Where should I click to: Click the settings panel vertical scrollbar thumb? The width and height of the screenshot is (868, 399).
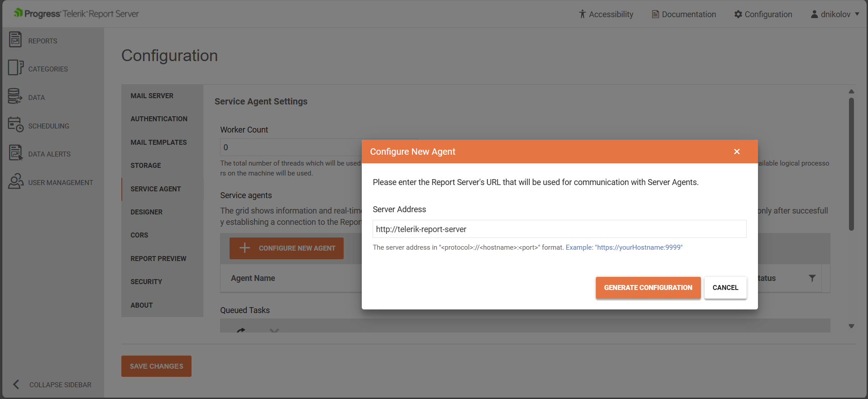(851, 164)
